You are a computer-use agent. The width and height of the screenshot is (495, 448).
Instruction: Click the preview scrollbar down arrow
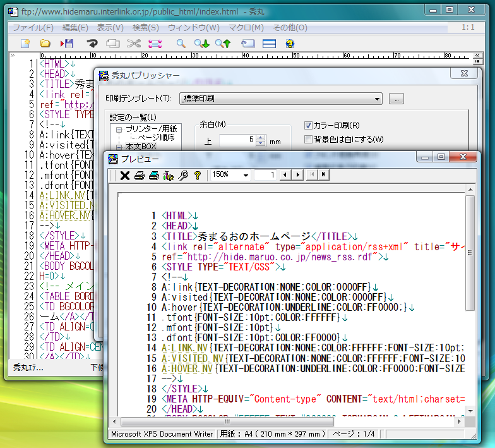[x=470, y=411]
